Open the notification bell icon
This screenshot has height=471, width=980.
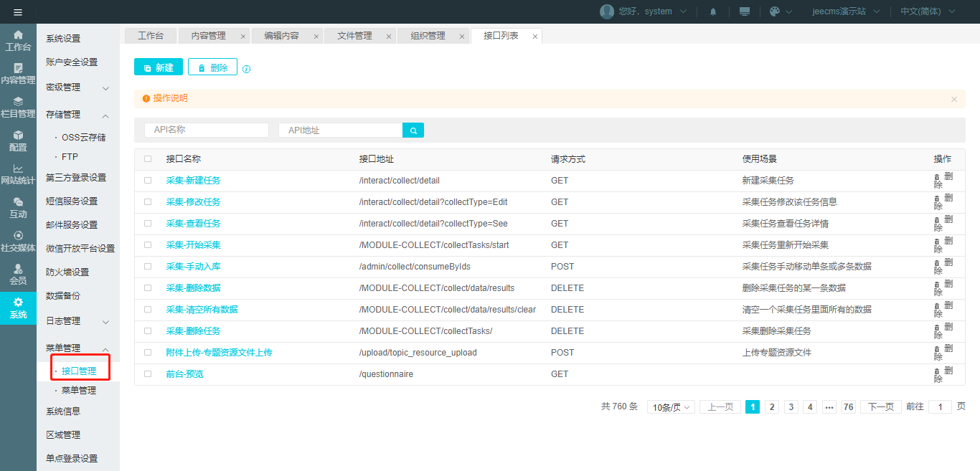pos(713,11)
